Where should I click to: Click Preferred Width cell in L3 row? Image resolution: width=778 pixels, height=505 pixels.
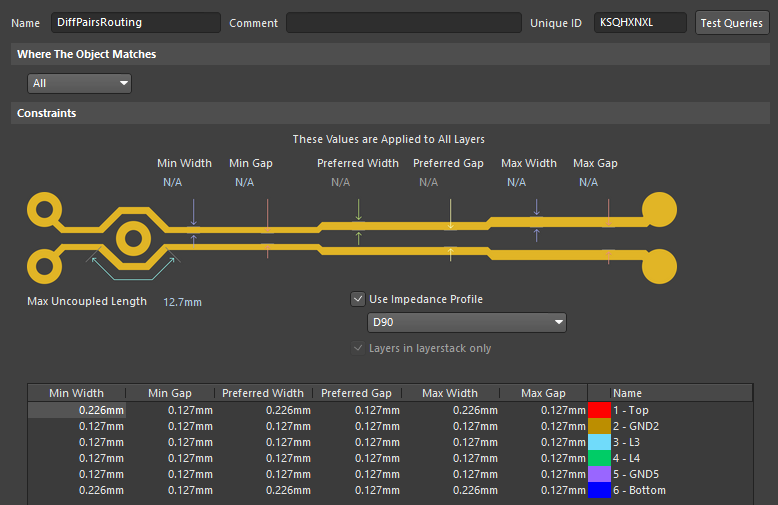263,442
